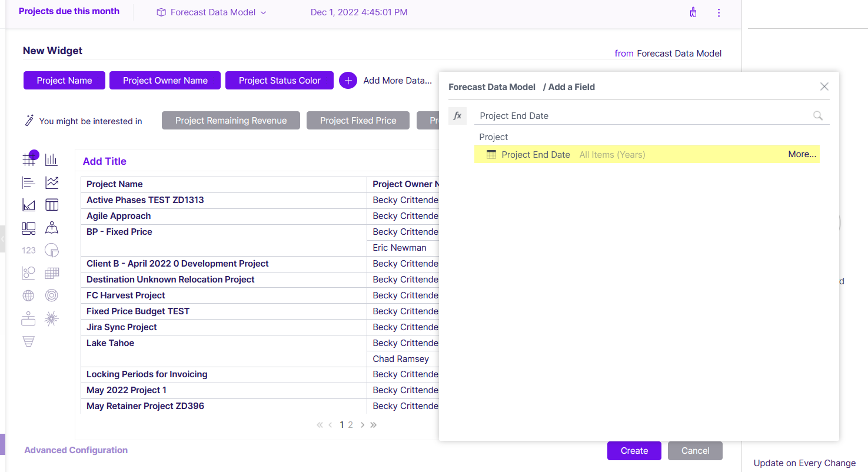Click the fx formula icon
Viewport: 868px width, 472px height.
457,116
